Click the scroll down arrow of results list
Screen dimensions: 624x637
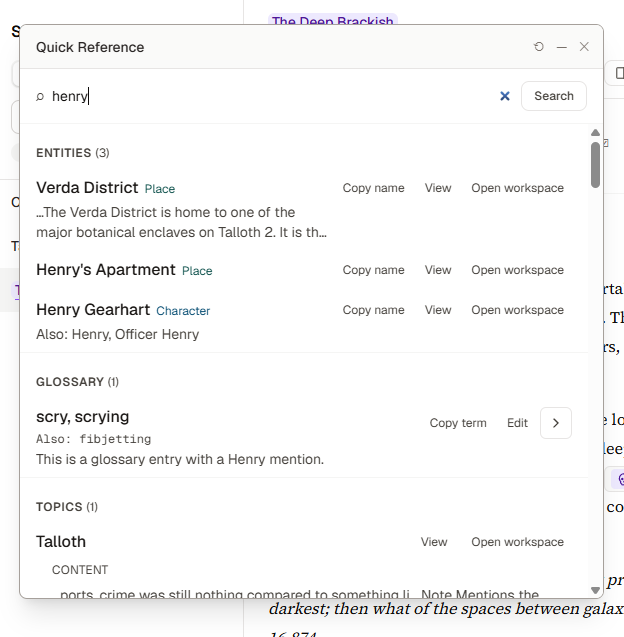596,590
